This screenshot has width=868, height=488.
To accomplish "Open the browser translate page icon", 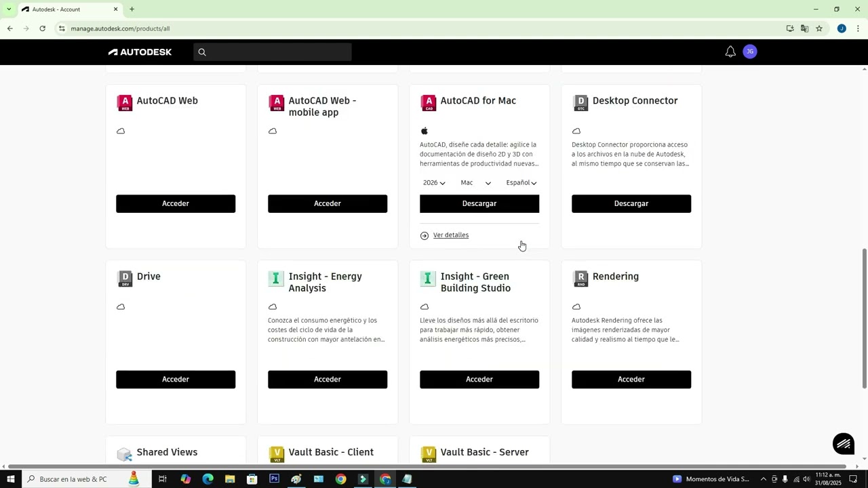I will click(x=804, y=28).
